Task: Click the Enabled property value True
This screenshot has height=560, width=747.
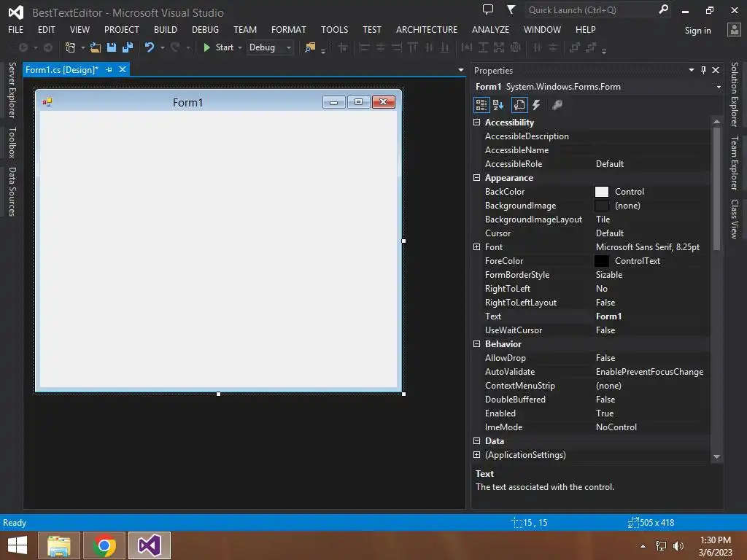Action: tap(605, 413)
